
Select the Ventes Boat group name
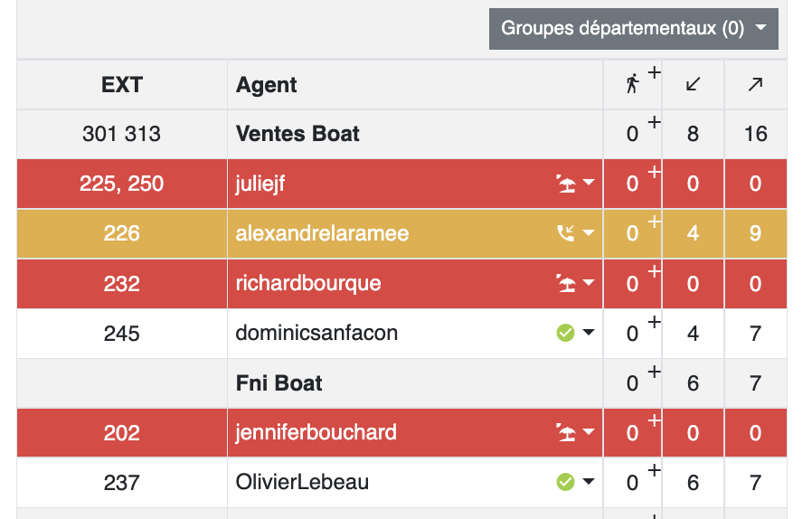coord(297,134)
